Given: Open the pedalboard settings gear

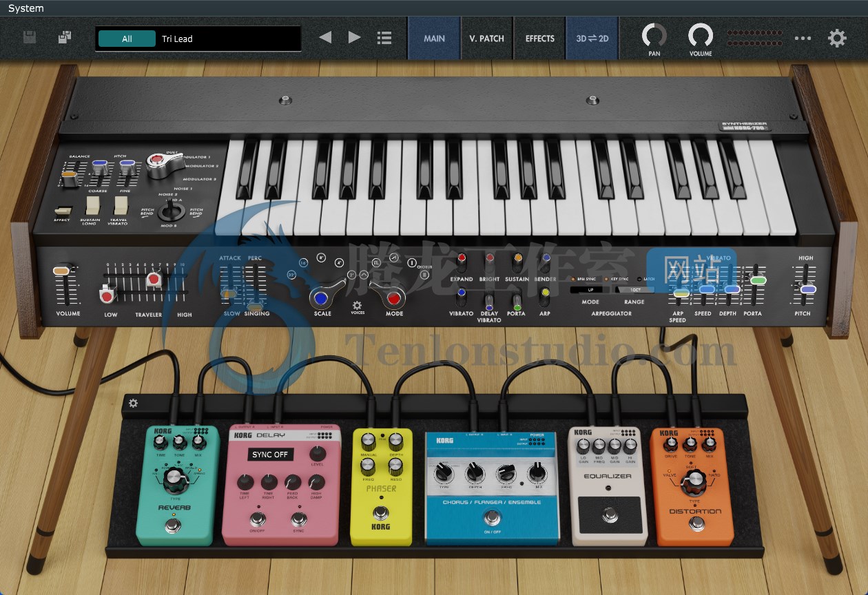Looking at the screenshot, I should pyautogui.click(x=133, y=403).
